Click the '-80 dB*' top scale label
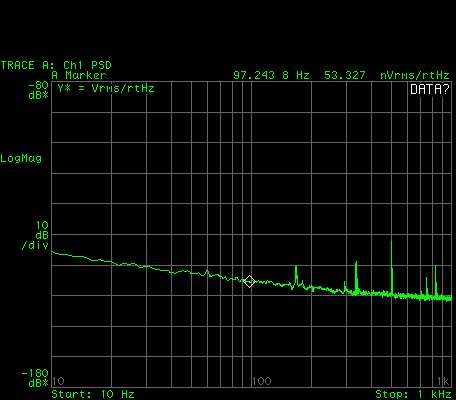 click(38, 90)
